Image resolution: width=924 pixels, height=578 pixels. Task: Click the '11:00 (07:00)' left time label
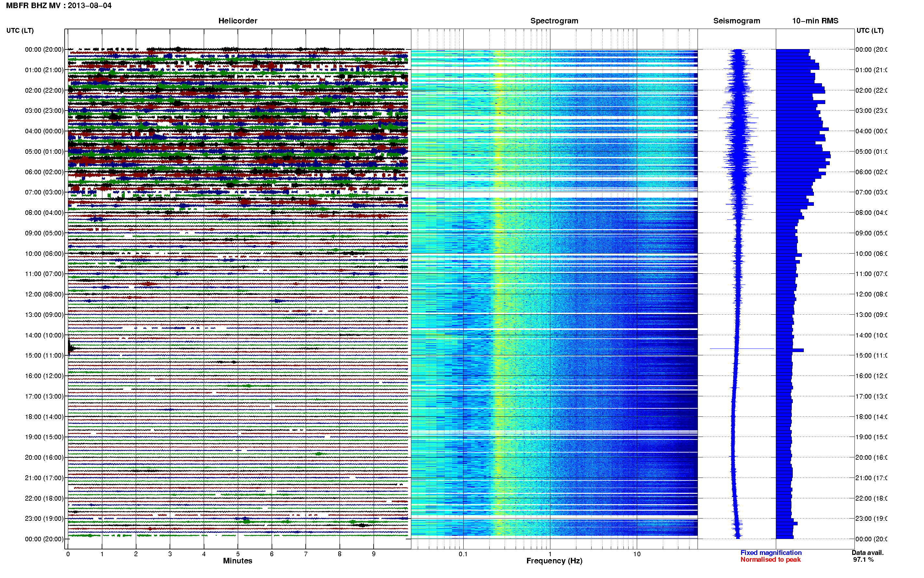point(44,274)
